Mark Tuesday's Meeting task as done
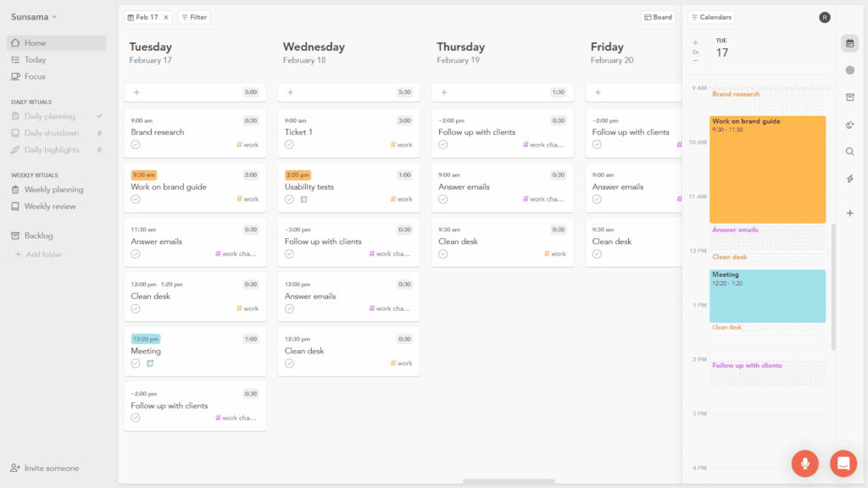The height and width of the screenshot is (488, 868). [x=136, y=363]
